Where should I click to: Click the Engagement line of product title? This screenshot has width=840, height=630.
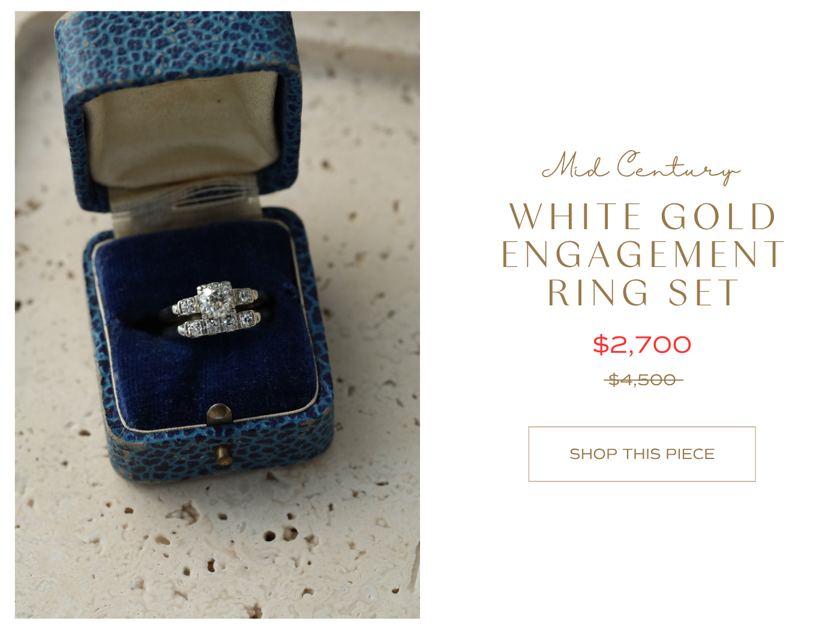point(643,254)
